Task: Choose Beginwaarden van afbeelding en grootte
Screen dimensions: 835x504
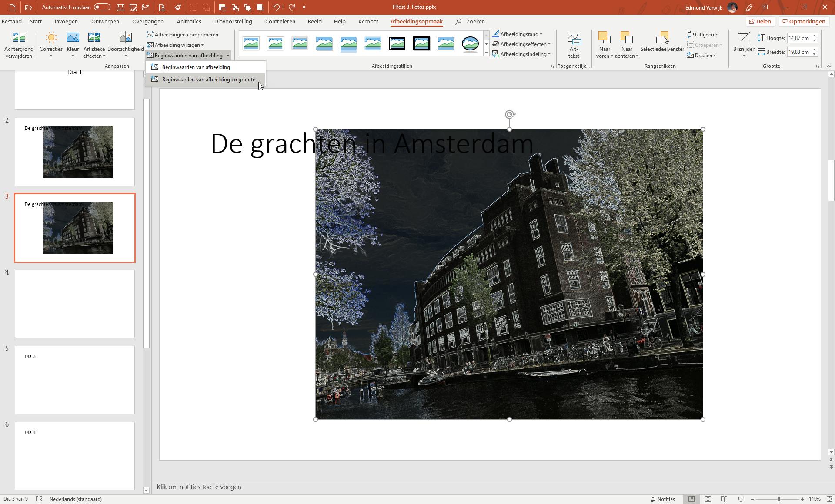Action: point(208,80)
